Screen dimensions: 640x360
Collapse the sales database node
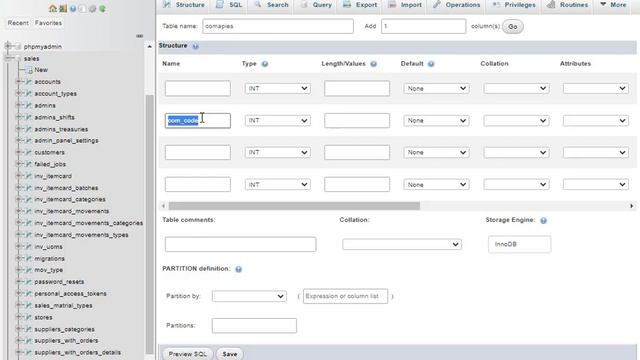(x=8, y=58)
